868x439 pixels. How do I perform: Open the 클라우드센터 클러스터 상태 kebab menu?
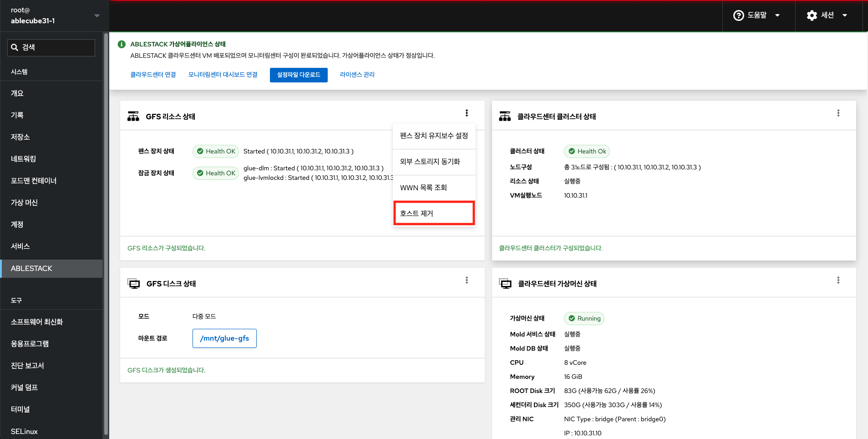tap(838, 113)
